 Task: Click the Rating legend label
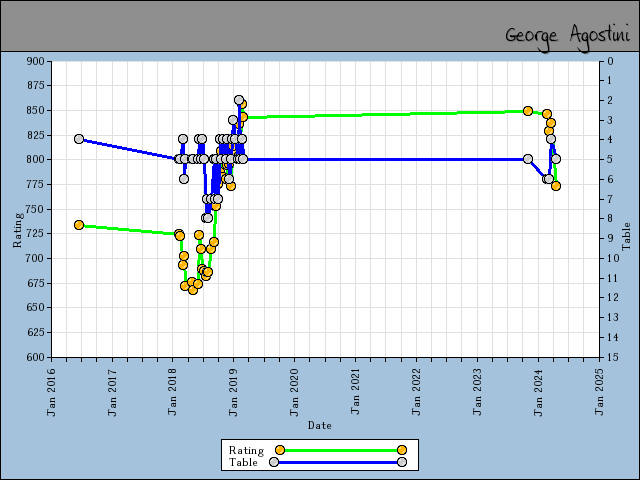[246, 450]
